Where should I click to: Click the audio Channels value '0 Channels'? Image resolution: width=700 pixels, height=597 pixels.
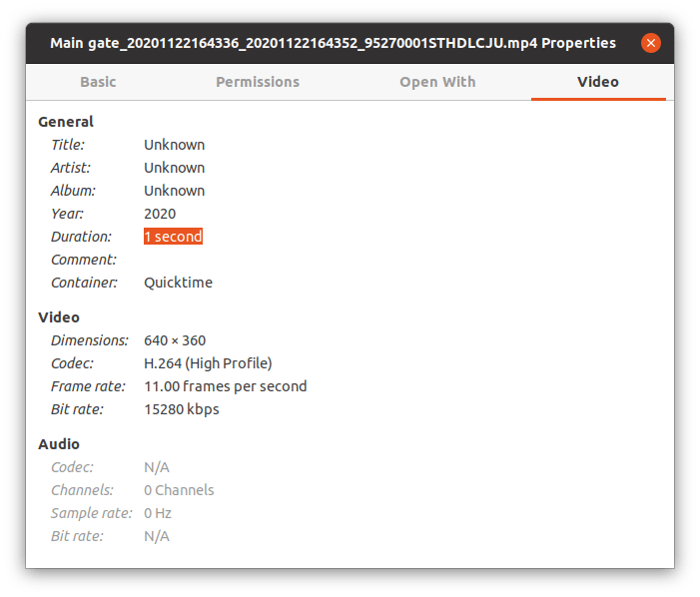[179, 490]
